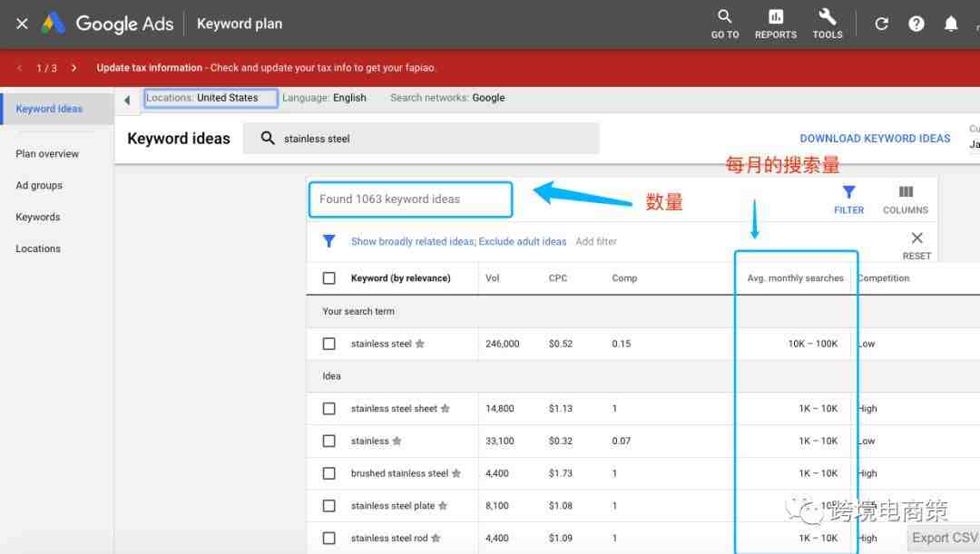Click Download Keyword Ideas link
This screenshot has width=980, height=554.
point(875,138)
